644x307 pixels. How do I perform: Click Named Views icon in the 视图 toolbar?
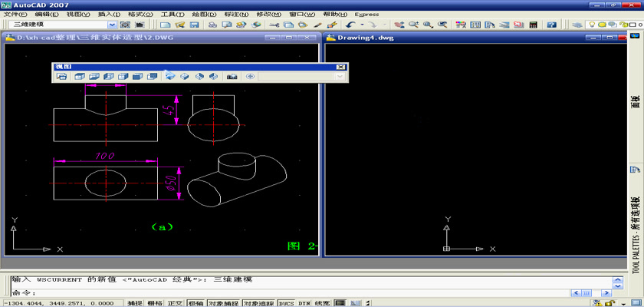point(61,77)
